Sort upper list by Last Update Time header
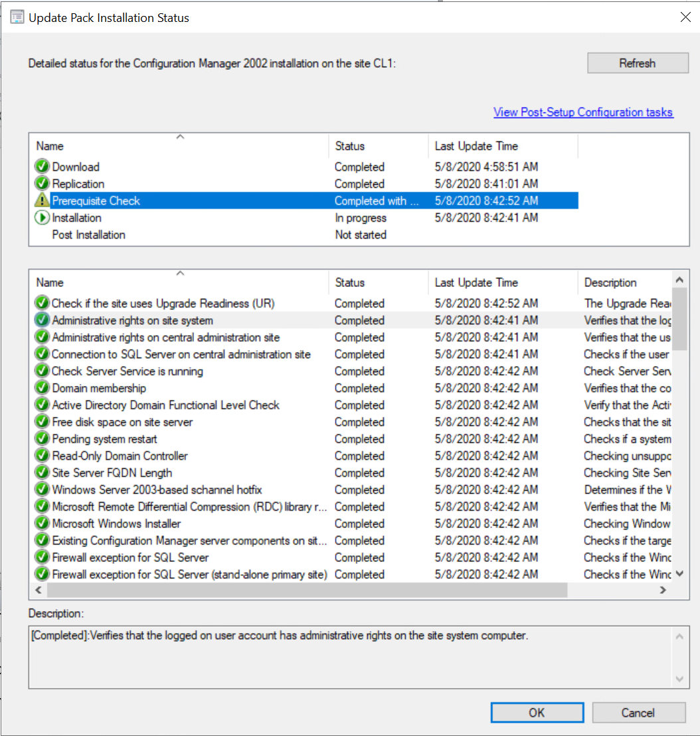 503,146
